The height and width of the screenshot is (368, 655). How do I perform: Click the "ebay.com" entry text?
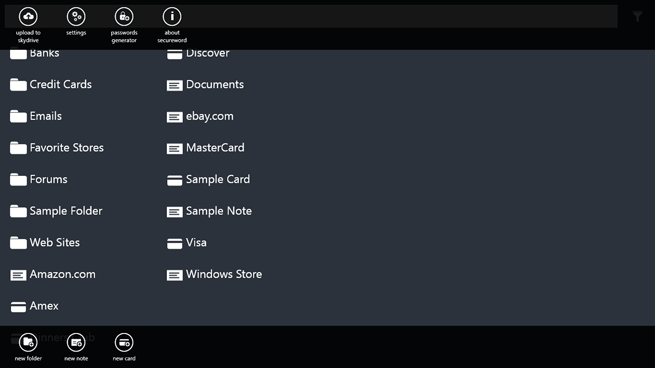[x=210, y=116]
